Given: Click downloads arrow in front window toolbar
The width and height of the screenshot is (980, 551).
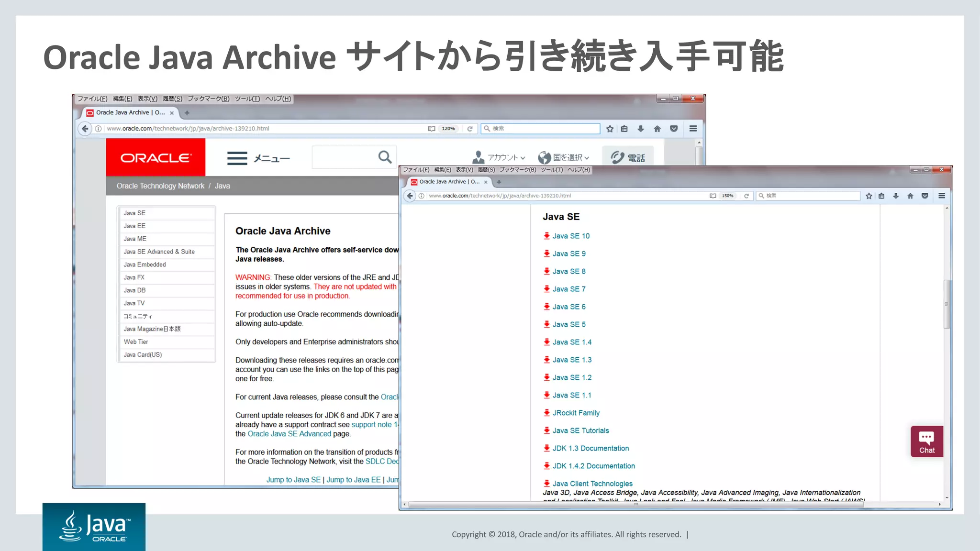Looking at the screenshot, I should (896, 196).
